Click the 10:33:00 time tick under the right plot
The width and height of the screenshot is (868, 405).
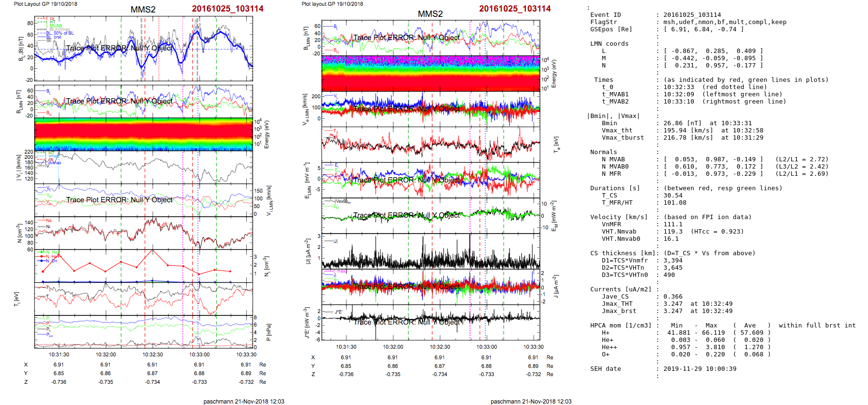coord(486,347)
